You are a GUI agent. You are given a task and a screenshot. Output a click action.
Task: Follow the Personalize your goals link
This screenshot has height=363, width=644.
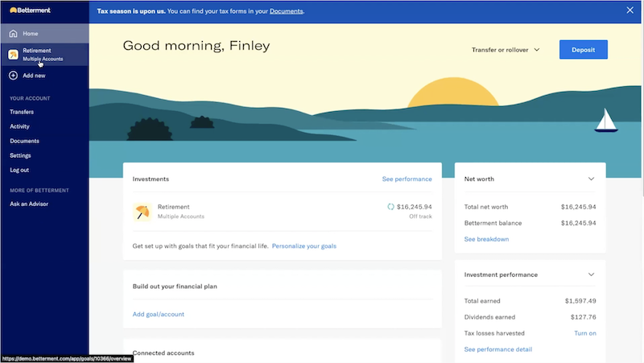(303, 245)
